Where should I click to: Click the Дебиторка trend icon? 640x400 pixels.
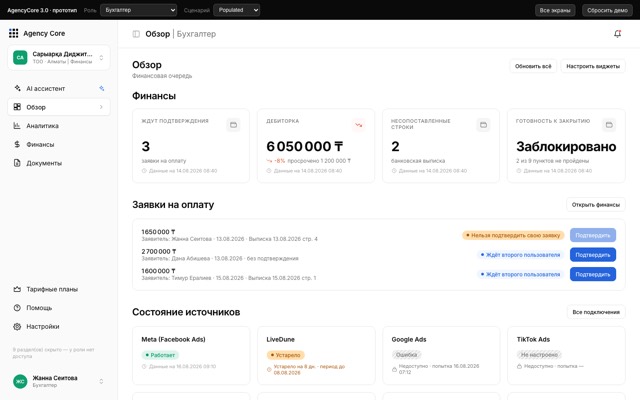point(358,125)
